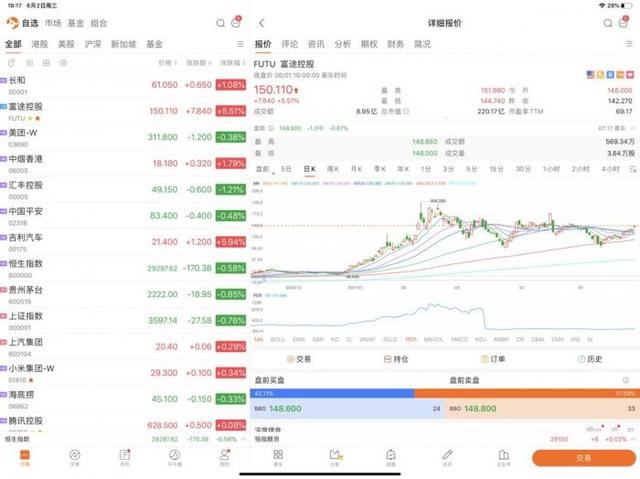Sort the watchlist by 涨跌幅 column header
640x479 pixels.
pos(232,63)
